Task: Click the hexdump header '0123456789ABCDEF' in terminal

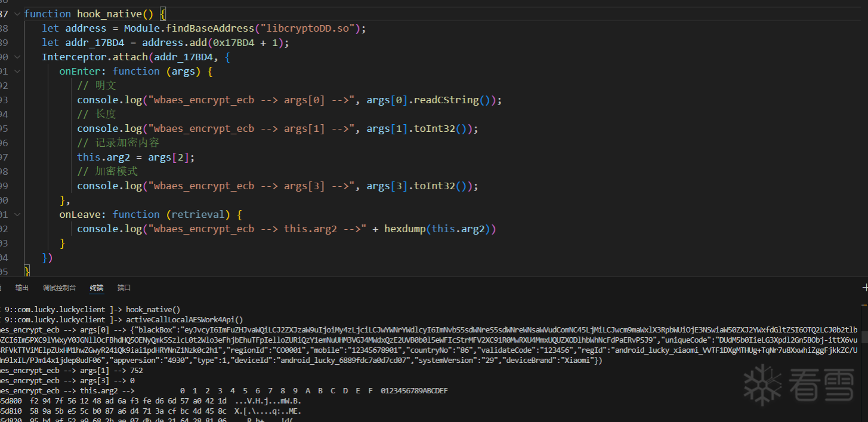Action: pyautogui.click(x=414, y=390)
